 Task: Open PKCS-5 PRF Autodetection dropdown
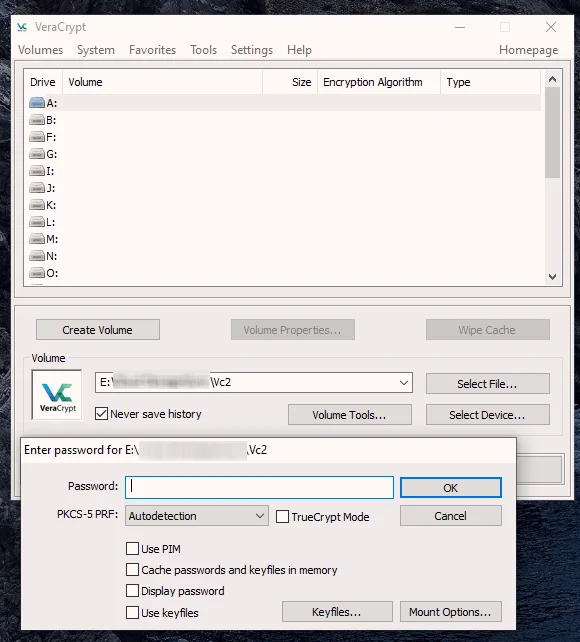(196, 515)
